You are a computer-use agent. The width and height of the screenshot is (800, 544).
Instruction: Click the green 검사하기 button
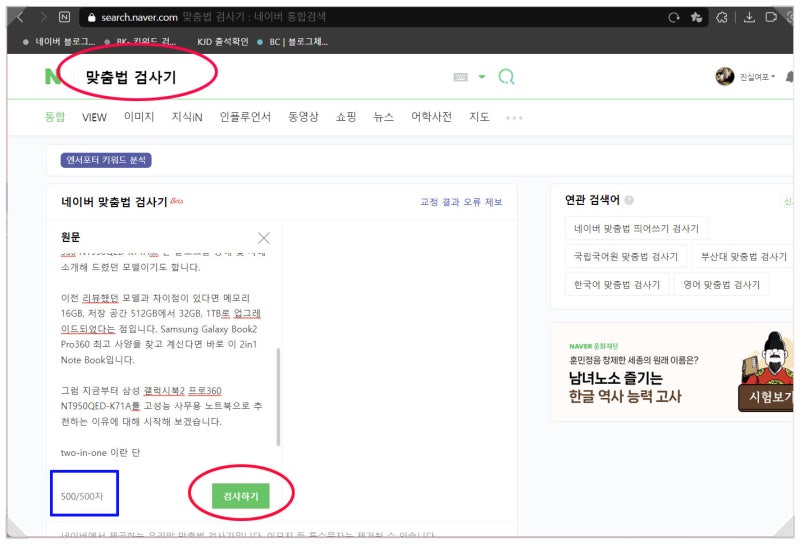(x=240, y=496)
